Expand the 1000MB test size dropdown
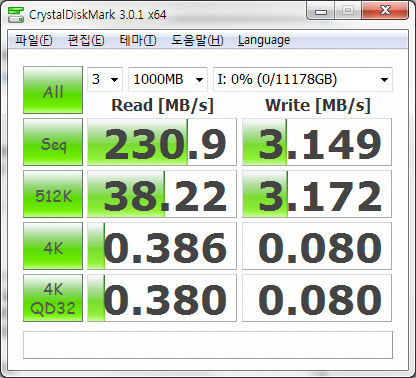Viewport: 416px width, 378px height. pyautogui.click(x=168, y=79)
